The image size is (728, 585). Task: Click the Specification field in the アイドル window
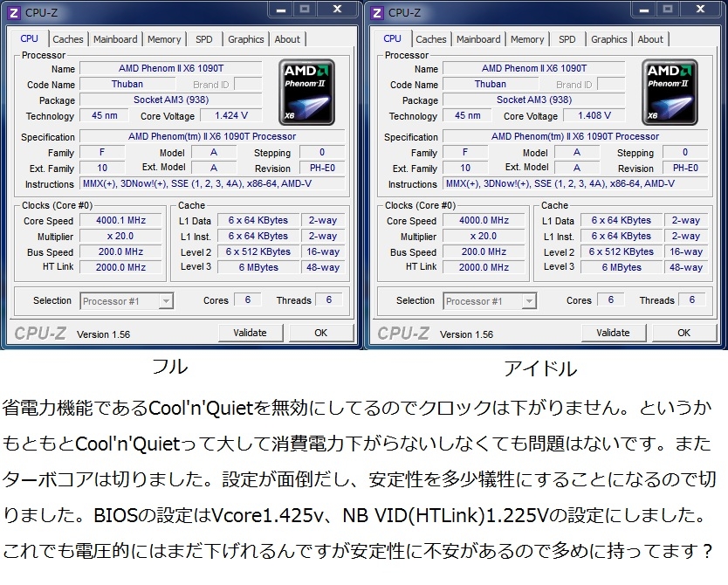[x=575, y=136]
